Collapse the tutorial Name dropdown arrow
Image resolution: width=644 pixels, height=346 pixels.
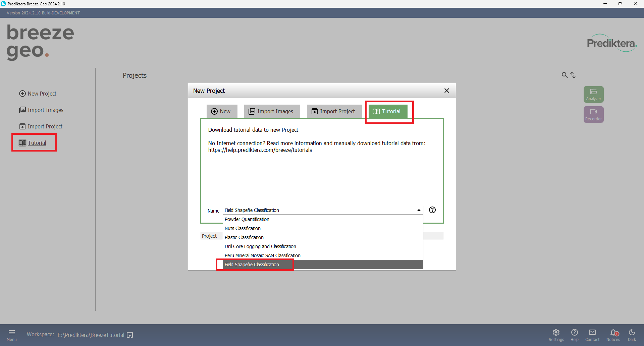419,210
